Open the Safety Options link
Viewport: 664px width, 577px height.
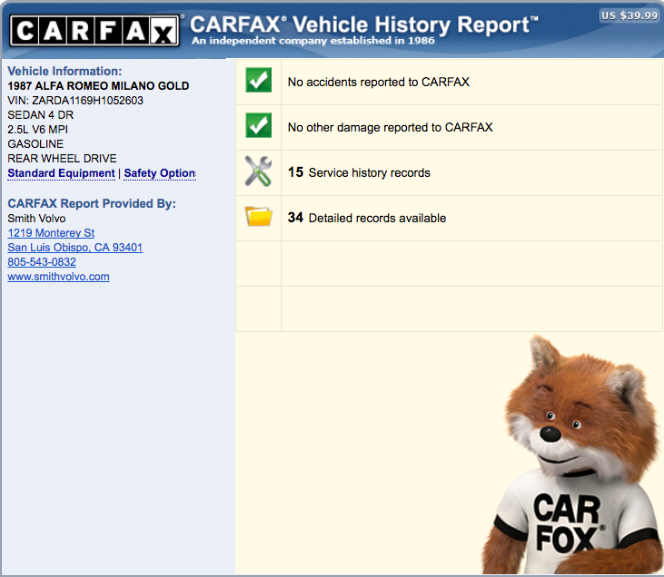coord(160,174)
